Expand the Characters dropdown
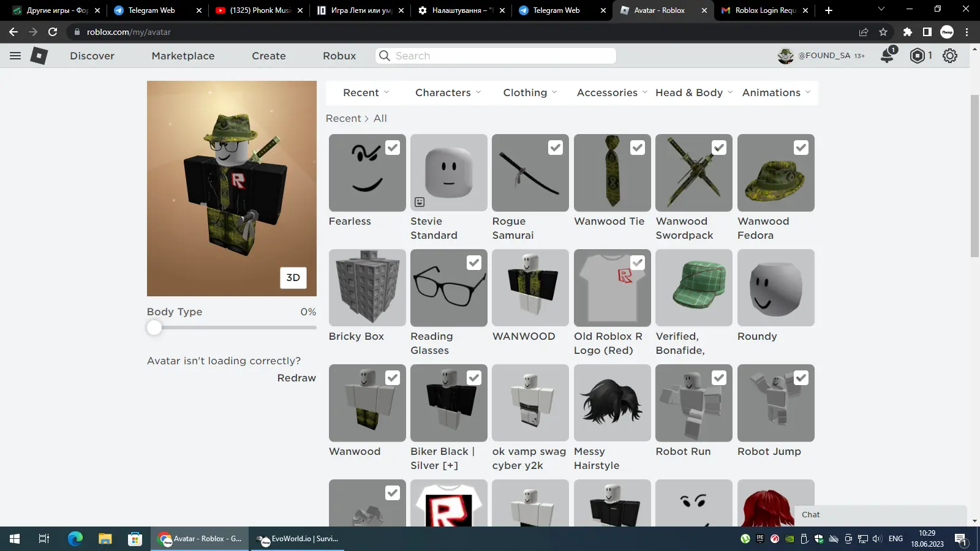The height and width of the screenshot is (551, 980). coord(448,92)
